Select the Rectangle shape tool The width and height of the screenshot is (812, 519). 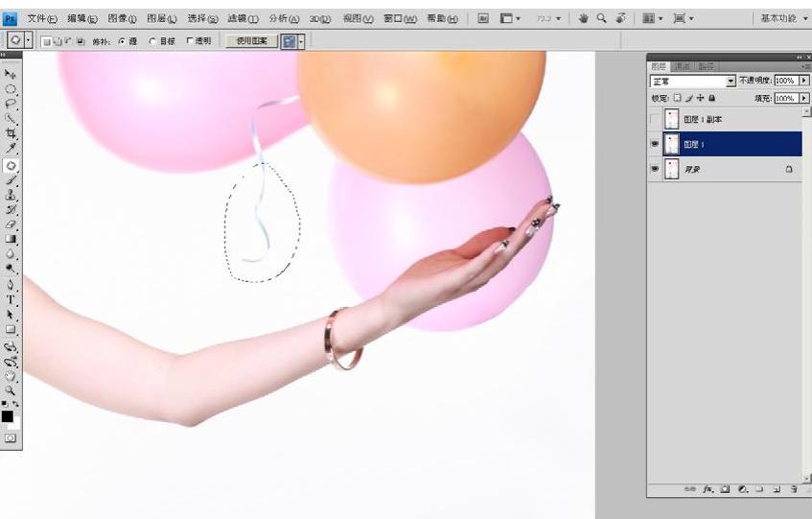[x=10, y=329]
